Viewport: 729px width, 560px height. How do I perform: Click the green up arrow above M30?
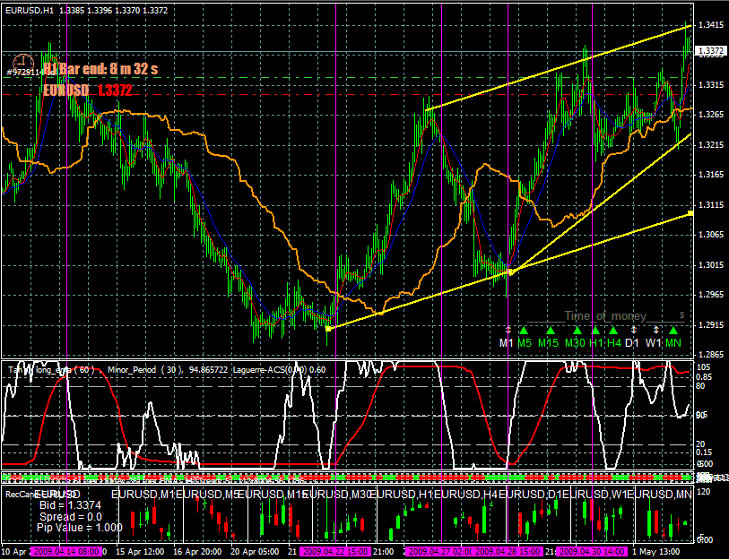[x=577, y=331]
